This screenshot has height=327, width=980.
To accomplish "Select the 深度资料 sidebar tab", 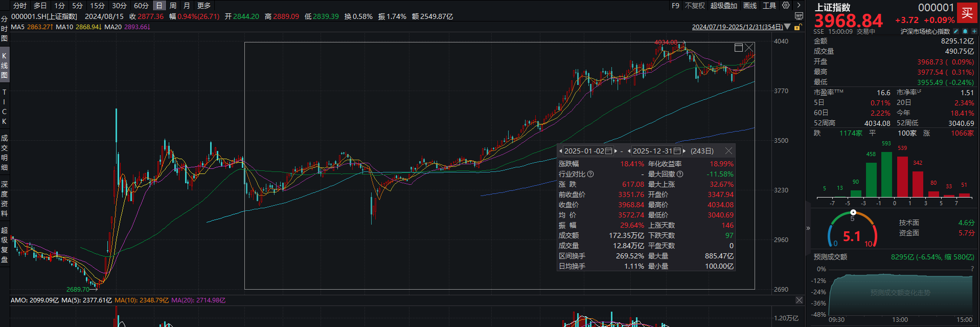I will 5,199.
